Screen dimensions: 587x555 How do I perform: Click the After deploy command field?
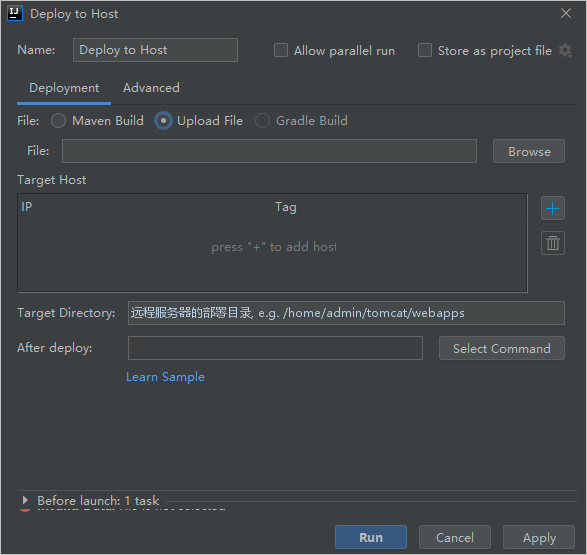[x=275, y=348]
